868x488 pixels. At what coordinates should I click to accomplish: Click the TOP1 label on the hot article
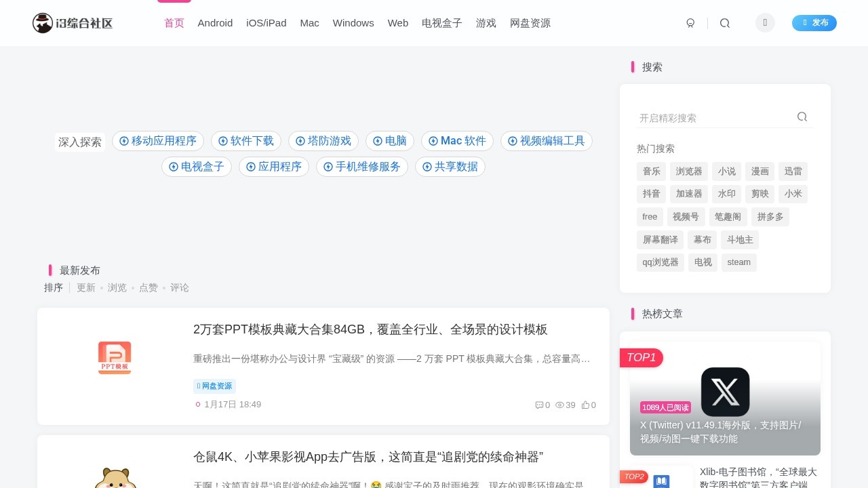641,357
